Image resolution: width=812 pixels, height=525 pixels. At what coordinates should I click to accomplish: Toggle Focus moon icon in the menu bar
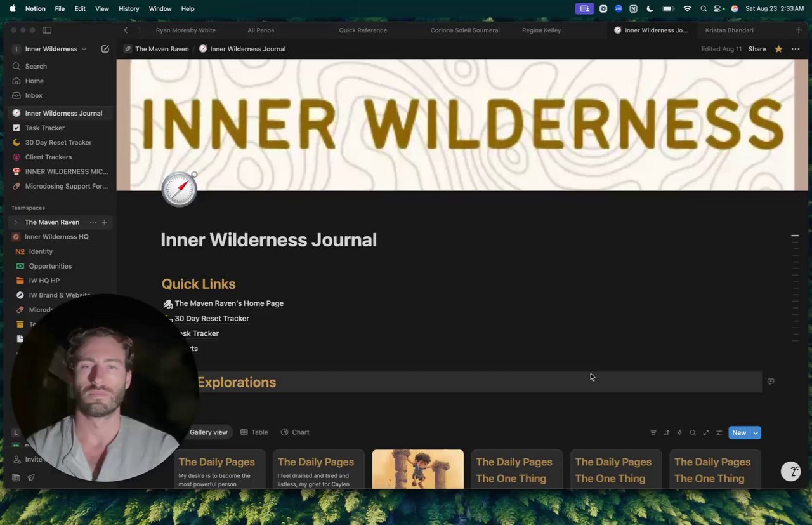point(650,9)
